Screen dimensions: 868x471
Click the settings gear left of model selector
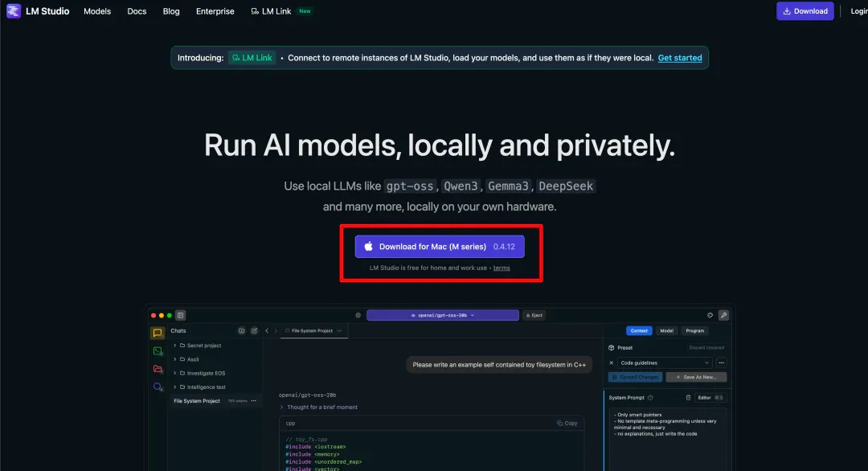(358, 316)
